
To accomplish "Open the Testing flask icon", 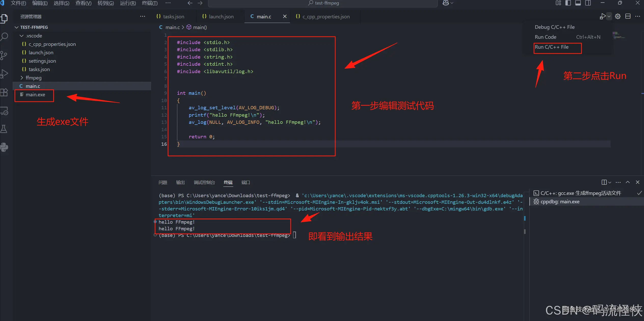I will (4, 129).
